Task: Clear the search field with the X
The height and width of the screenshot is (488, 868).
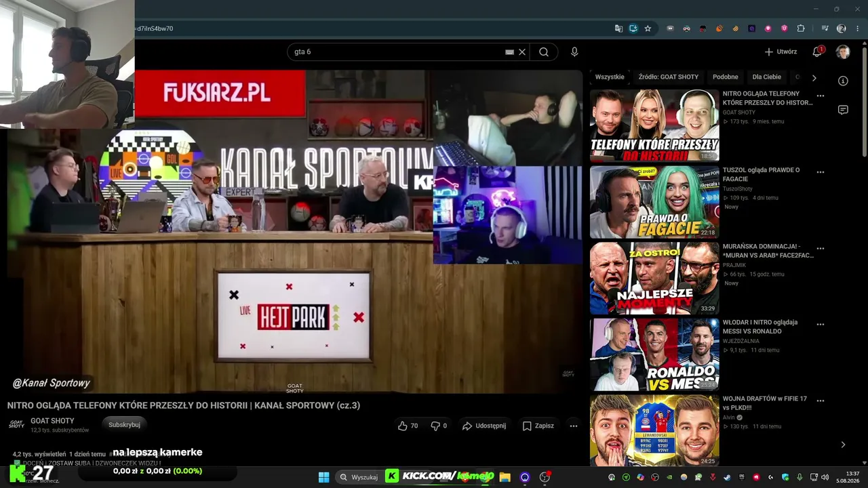Action: pos(522,52)
